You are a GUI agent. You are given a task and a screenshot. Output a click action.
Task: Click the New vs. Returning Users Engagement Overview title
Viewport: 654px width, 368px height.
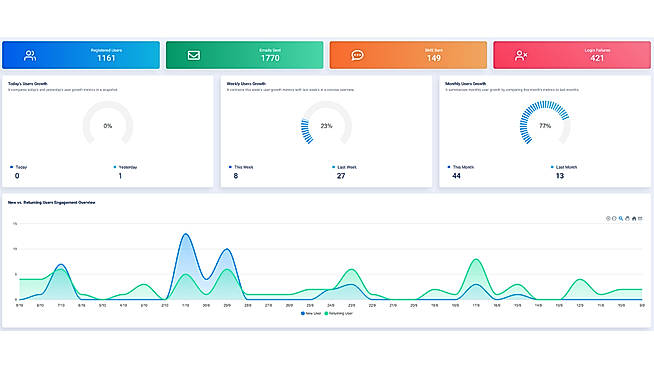tap(52, 203)
